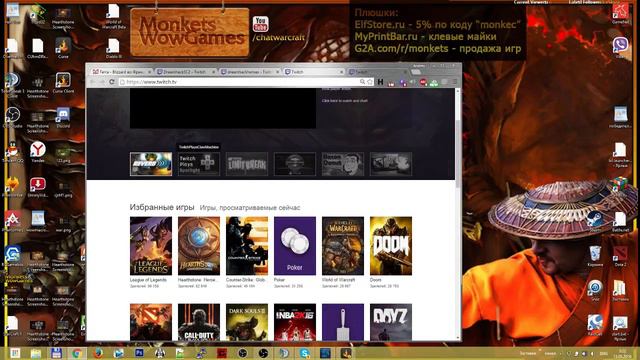This screenshot has height=360, width=640.
Task: Open the black H browser extension
Action: tap(380, 82)
